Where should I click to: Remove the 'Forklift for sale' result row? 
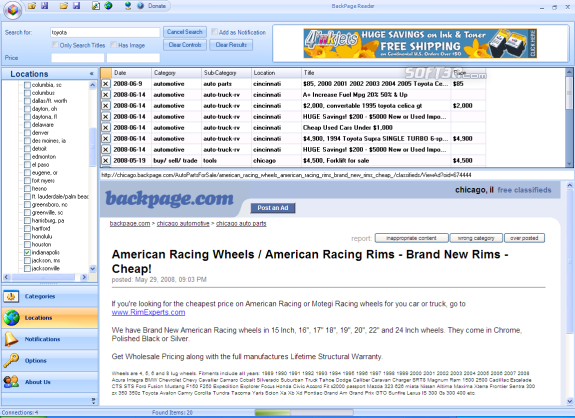106,161
